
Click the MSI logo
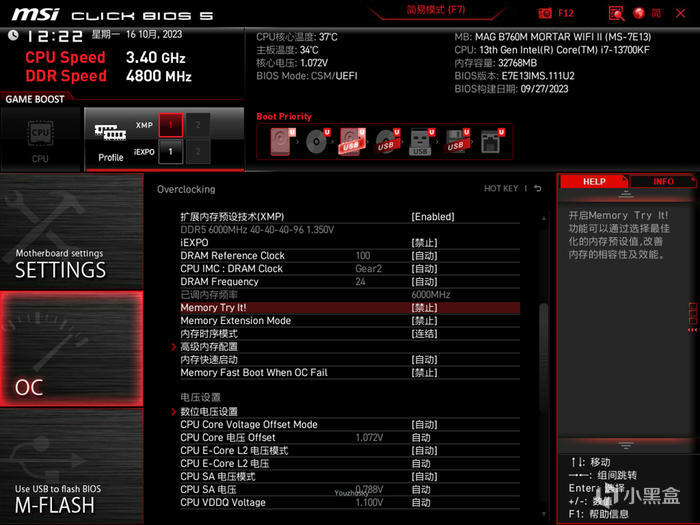coord(35,14)
